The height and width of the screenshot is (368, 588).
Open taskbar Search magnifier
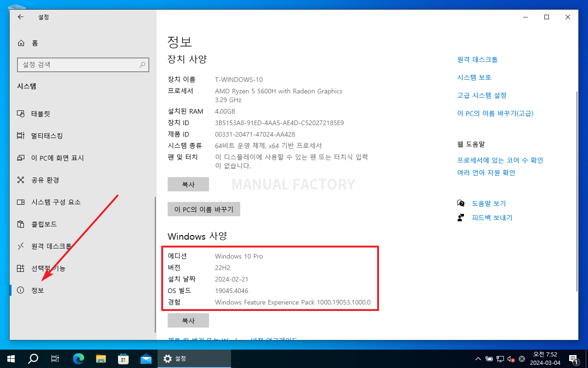33,359
